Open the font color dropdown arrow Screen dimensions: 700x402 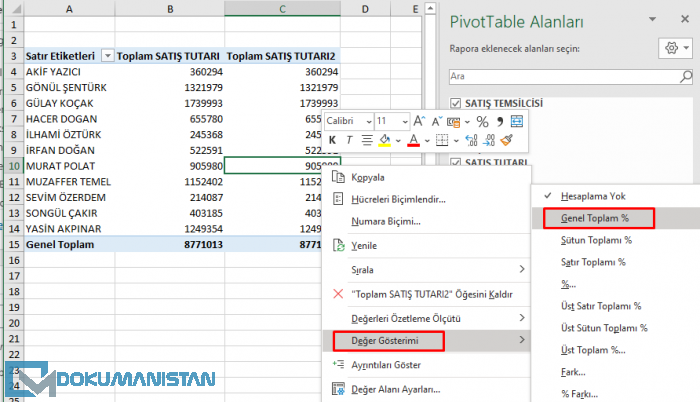pos(427,141)
